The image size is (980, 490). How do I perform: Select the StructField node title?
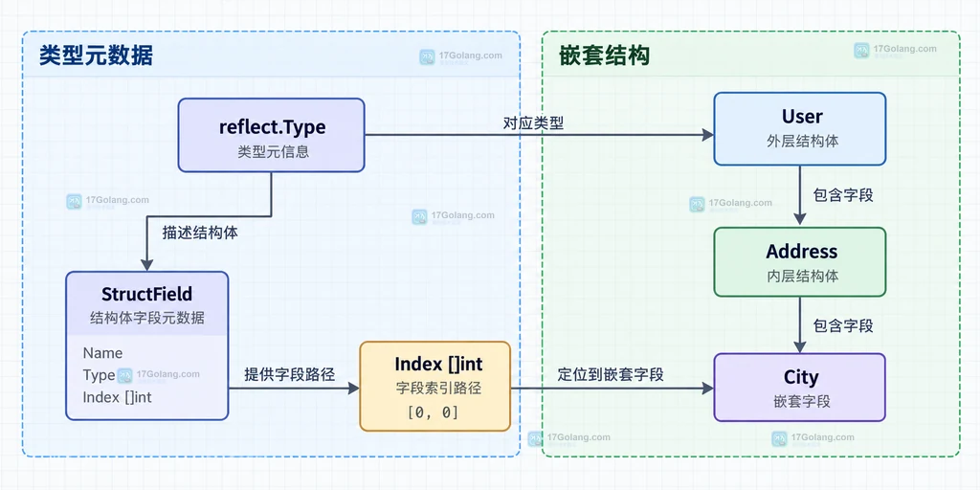146,294
